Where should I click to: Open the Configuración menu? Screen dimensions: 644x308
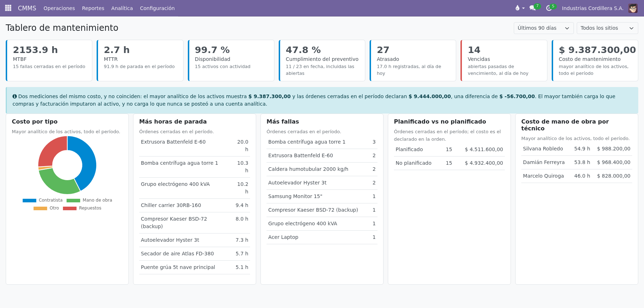(157, 8)
